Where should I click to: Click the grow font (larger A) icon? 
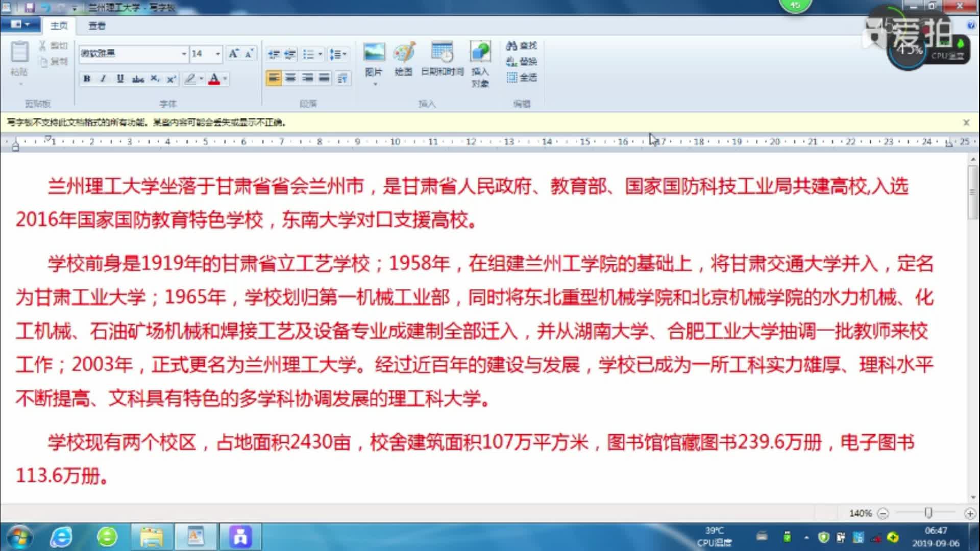pos(233,54)
